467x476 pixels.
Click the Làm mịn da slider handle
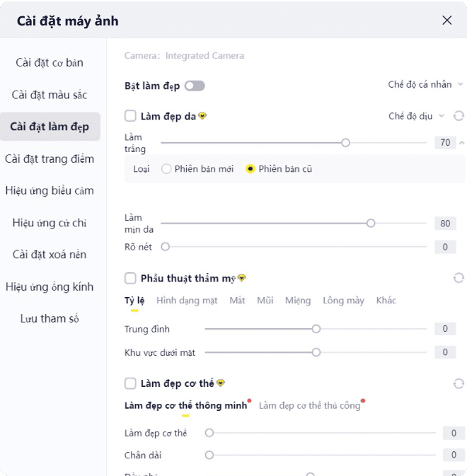click(x=371, y=224)
